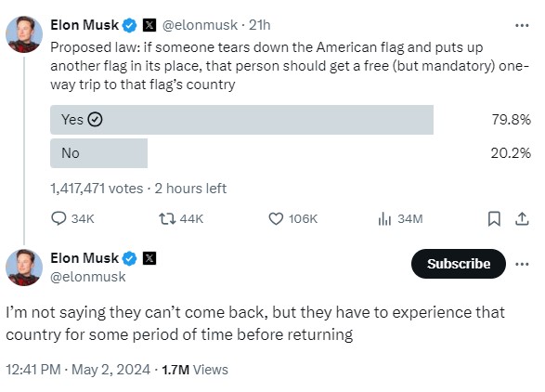Open more options menu beside Subscribe
This screenshot has width=545, height=392.
pos(522,264)
